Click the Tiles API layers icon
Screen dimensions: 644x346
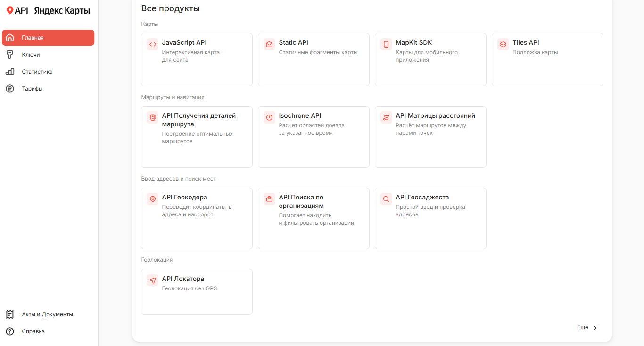pyautogui.click(x=503, y=45)
